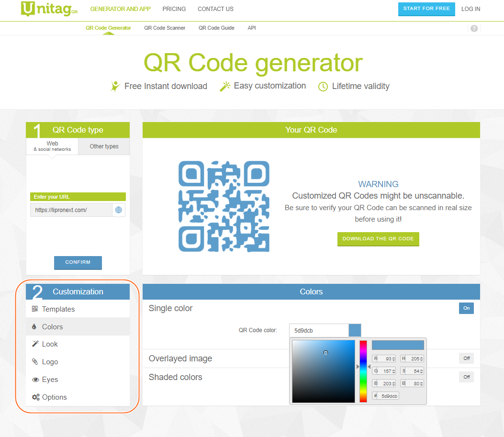Click the rainbow hue slider bar
This screenshot has width=504, height=437.
[x=363, y=371]
